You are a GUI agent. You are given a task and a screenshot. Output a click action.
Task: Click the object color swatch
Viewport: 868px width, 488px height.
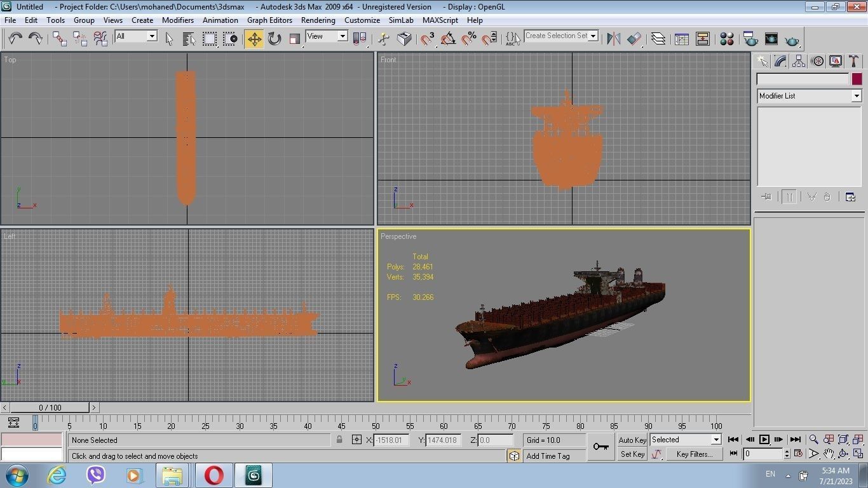click(x=857, y=79)
